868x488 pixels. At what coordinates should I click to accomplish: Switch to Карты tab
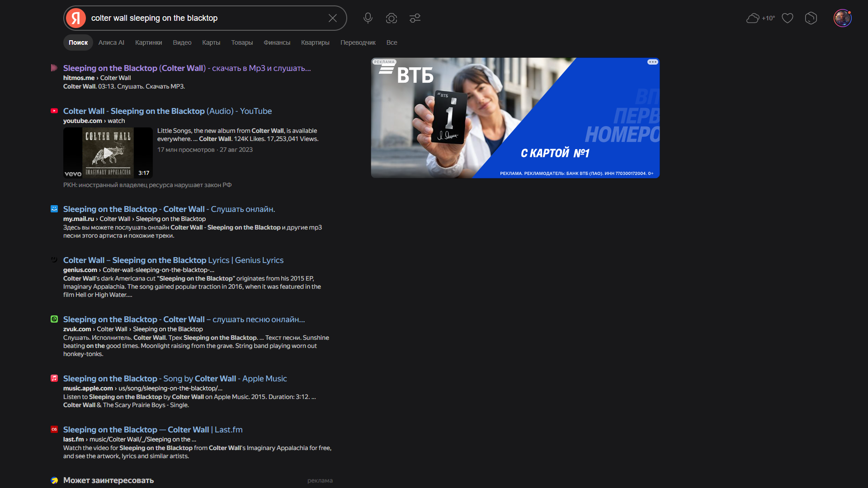211,42
